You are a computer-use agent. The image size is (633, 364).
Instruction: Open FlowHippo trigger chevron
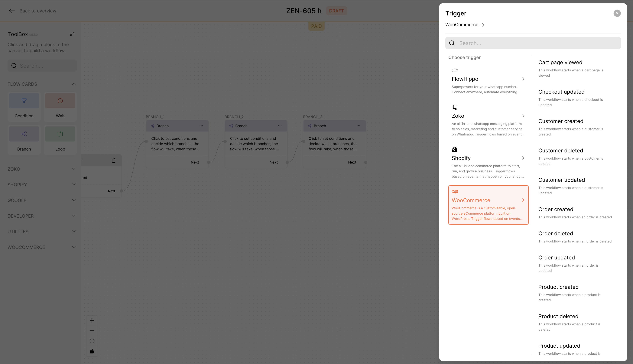click(x=523, y=79)
